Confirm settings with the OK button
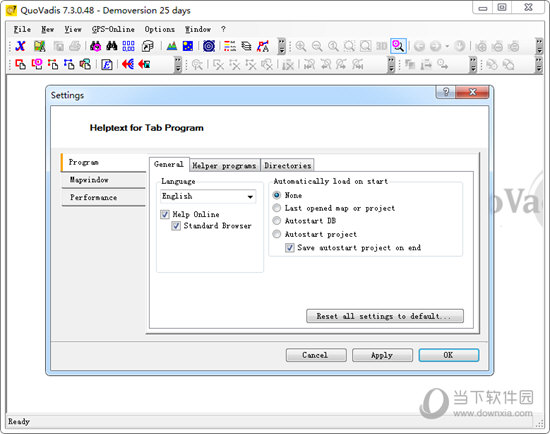This screenshot has width=550, height=434. [449, 355]
